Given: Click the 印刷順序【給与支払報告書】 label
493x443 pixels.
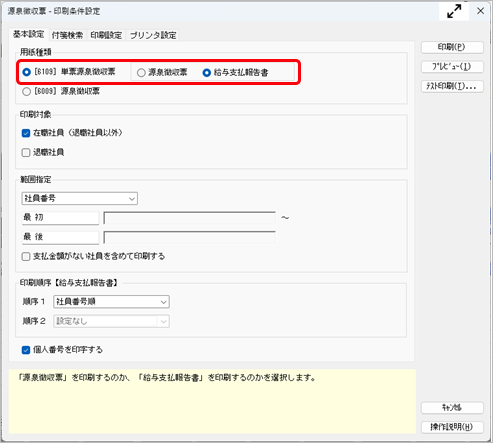Looking at the screenshot, I should pos(69,283).
